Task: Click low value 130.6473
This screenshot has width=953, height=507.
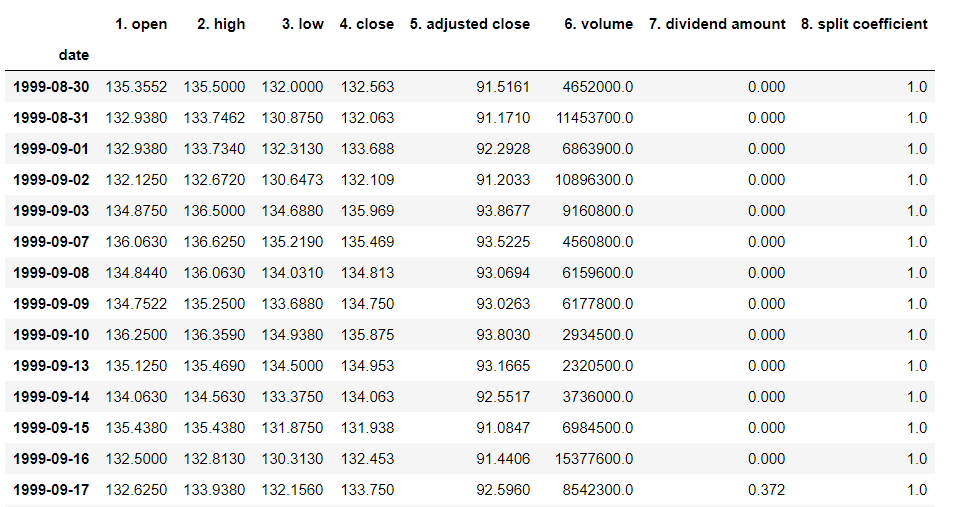Action: tap(292, 180)
